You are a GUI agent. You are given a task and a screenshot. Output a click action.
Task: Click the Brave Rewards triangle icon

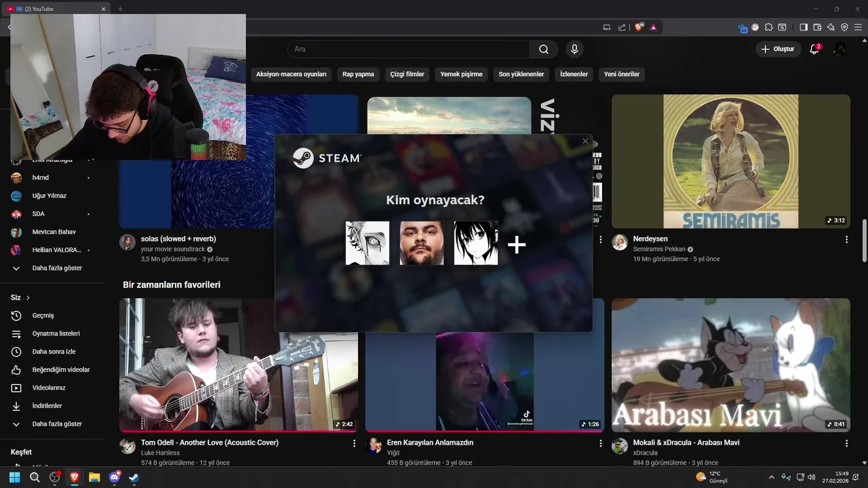coord(653,27)
